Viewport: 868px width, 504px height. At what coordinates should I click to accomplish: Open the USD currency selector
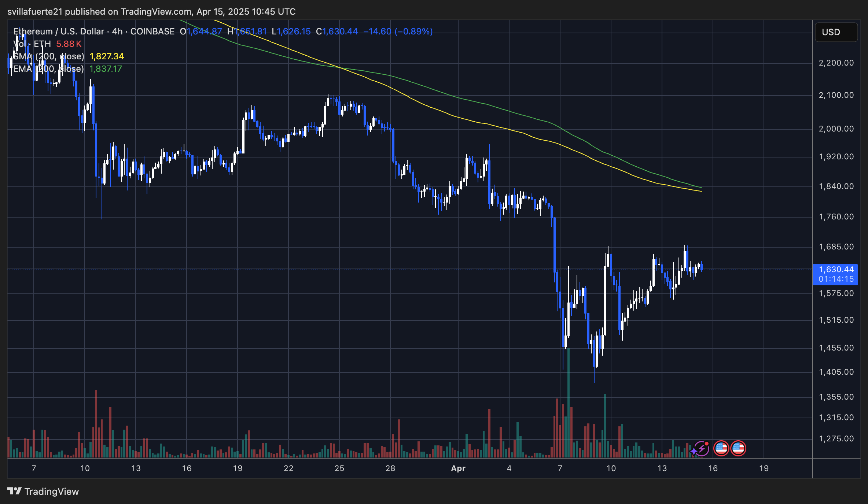pyautogui.click(x=836, y=32)
